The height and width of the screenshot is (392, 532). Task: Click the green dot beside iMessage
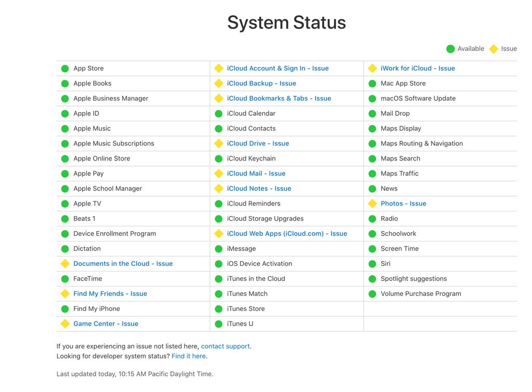pos(219,249)
